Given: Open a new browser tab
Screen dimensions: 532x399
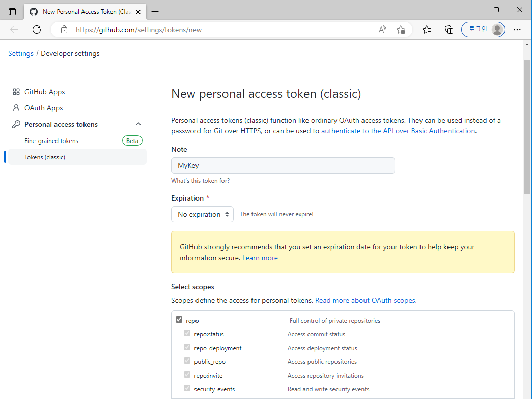Looking at the screenshot, I should (155, 12).
